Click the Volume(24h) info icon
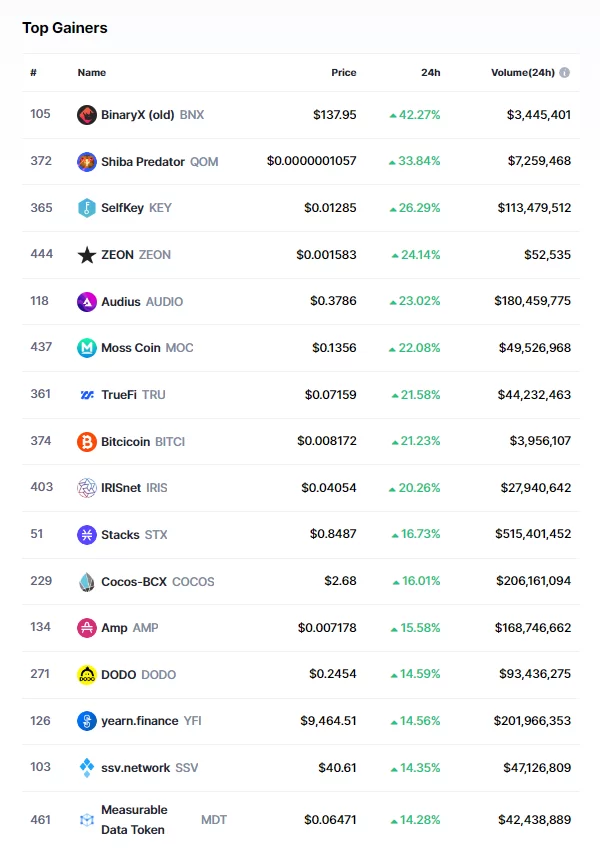This screenshot has width=600, height=848. point(565,73)
